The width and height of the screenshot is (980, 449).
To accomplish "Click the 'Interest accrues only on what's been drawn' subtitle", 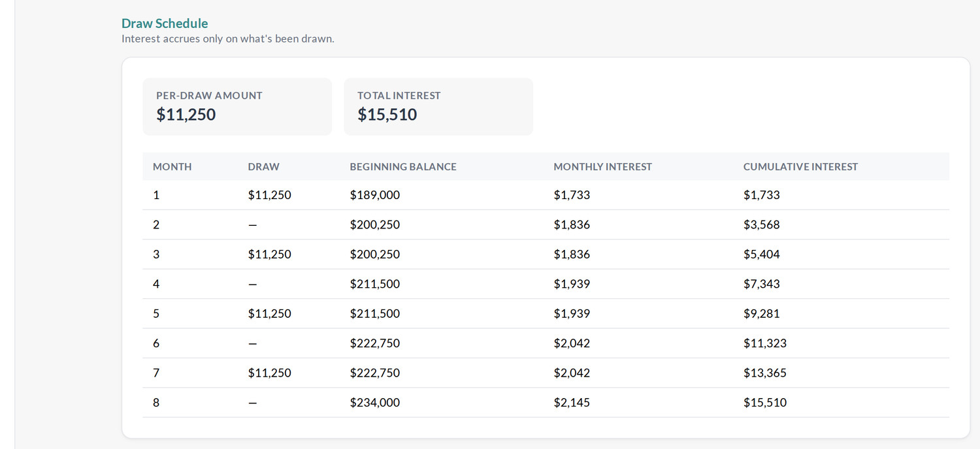I will tap(228, 39).
